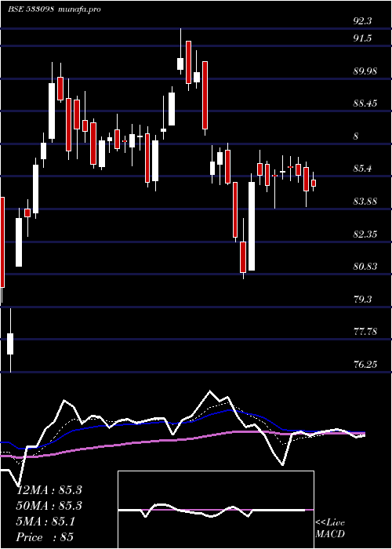Select the 89.98 price level label
The width and height of the screenshot is (392, 549).
pos(365,71)
